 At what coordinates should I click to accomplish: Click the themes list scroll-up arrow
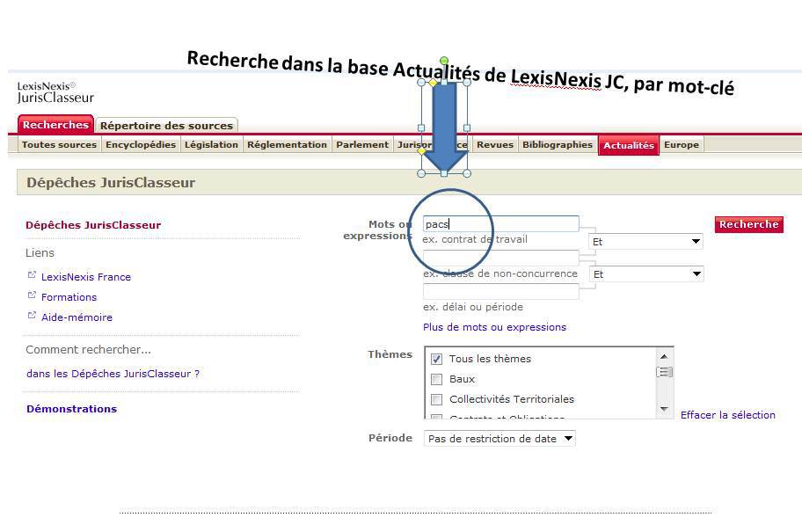pyautogui.click(x=665, y=356)
